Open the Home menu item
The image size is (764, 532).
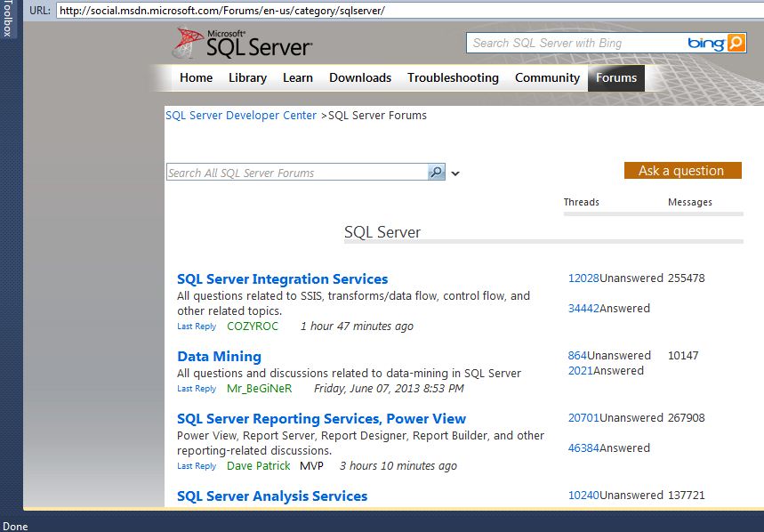point(196,78)
